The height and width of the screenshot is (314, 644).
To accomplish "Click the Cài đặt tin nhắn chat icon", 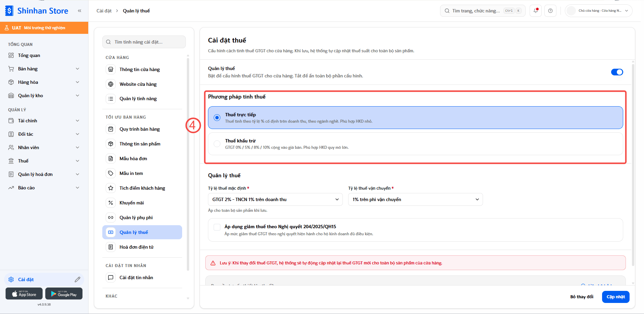I will coord(111,277).
